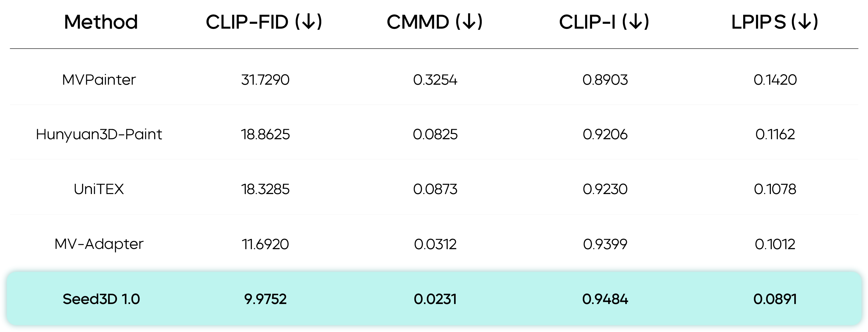Select the MVPainter method name
This screenshot has width=868, height=332.
tap(99, 80)
